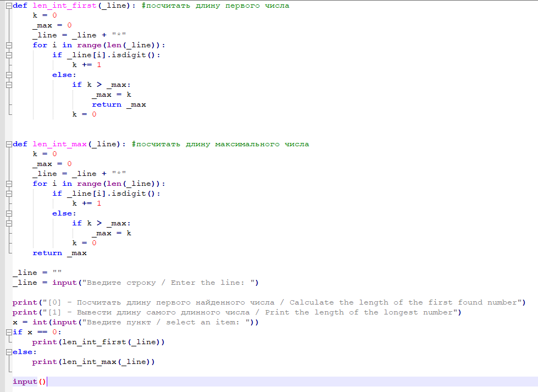Collapse the for loop fold in len_int_max

(9, 184)
